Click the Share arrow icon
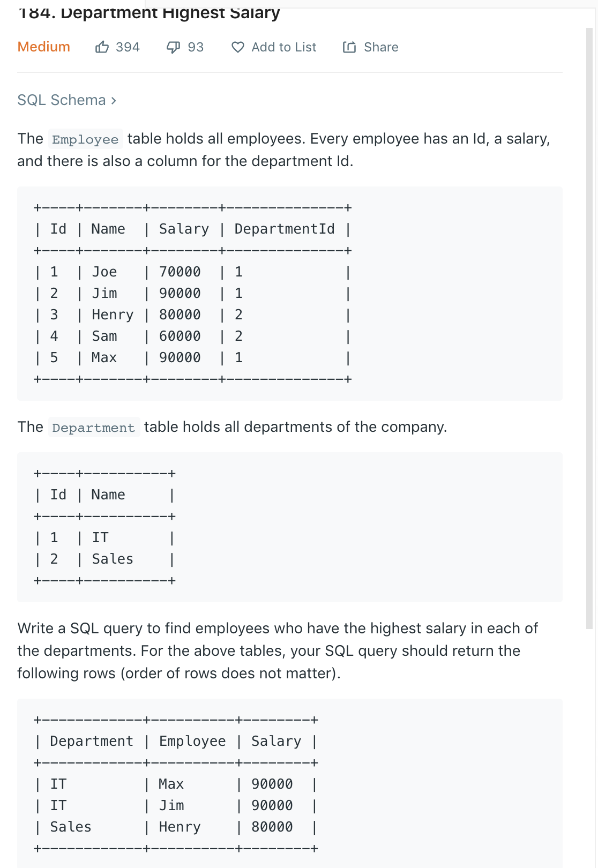The image size is (598, 868). (349, 47)
